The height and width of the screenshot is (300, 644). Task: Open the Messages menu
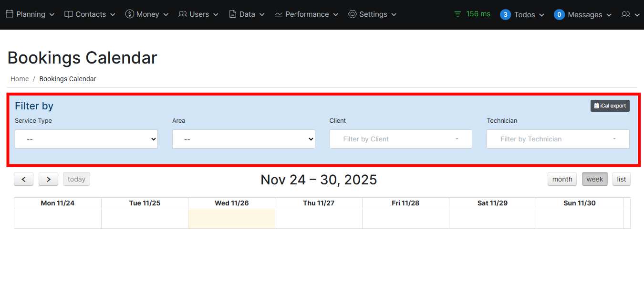click(x=582, y=14)
